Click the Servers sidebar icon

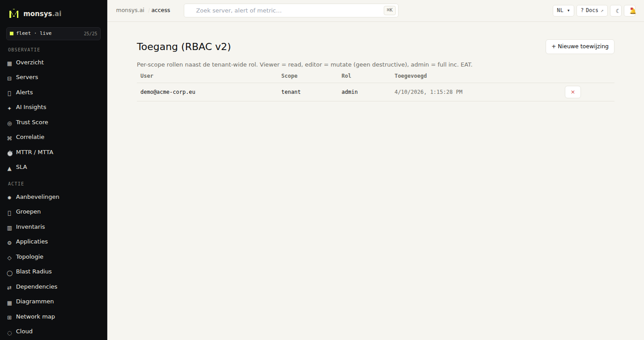[9, 78]
